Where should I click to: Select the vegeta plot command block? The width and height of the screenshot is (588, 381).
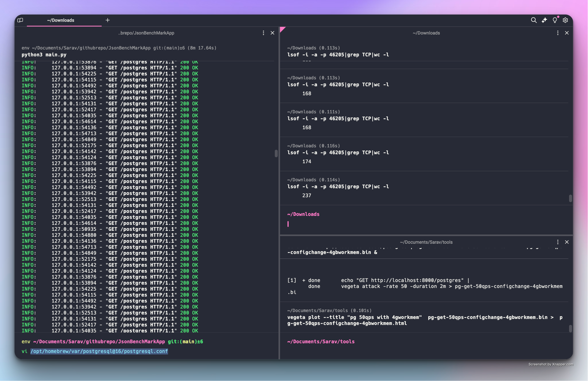click(424, 317)
